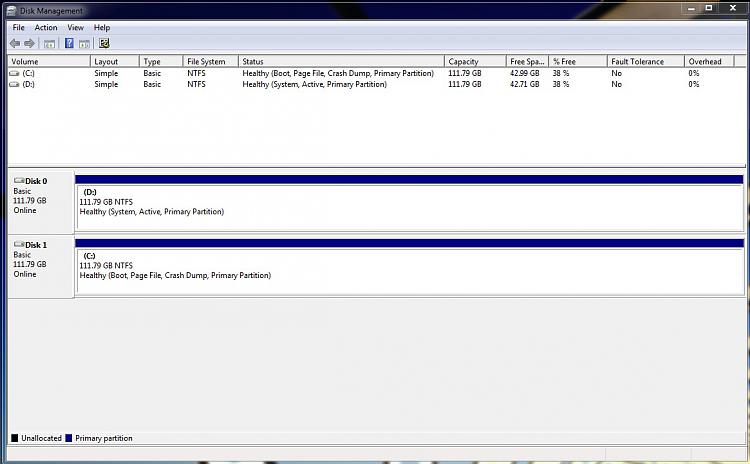Select the (D:) volume row label
This screenshot has width=750, height=464.
(x=28, y=84)
